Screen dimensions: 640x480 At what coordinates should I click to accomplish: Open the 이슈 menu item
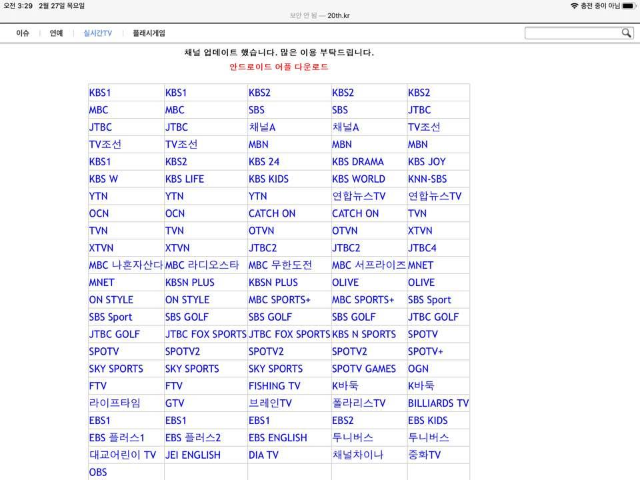(x=22, y=33)
